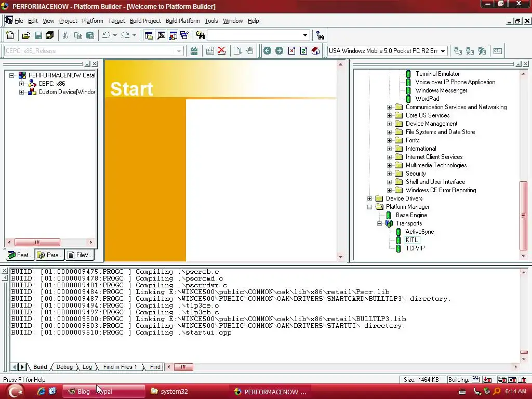This screenshot has height=399, width=532.
Task: Click the Save All icon
Action: (x=50, y=35)
